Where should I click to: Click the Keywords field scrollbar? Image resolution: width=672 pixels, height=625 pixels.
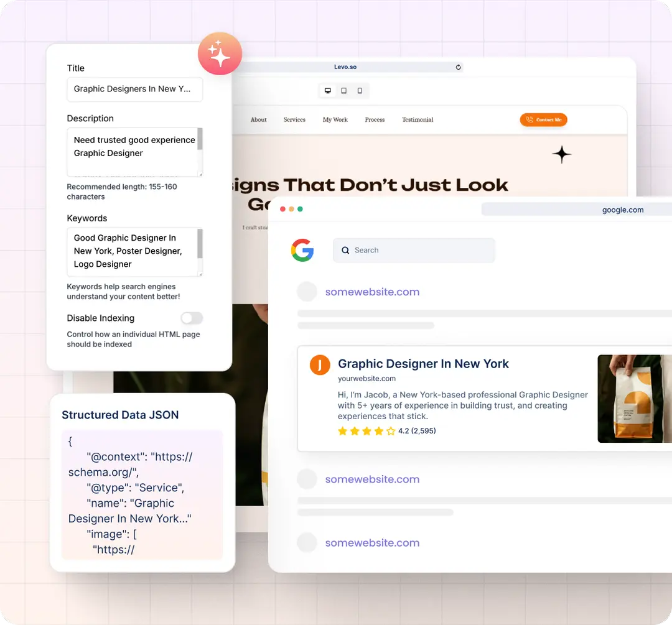pyautogui.click(x=200, y=243)
